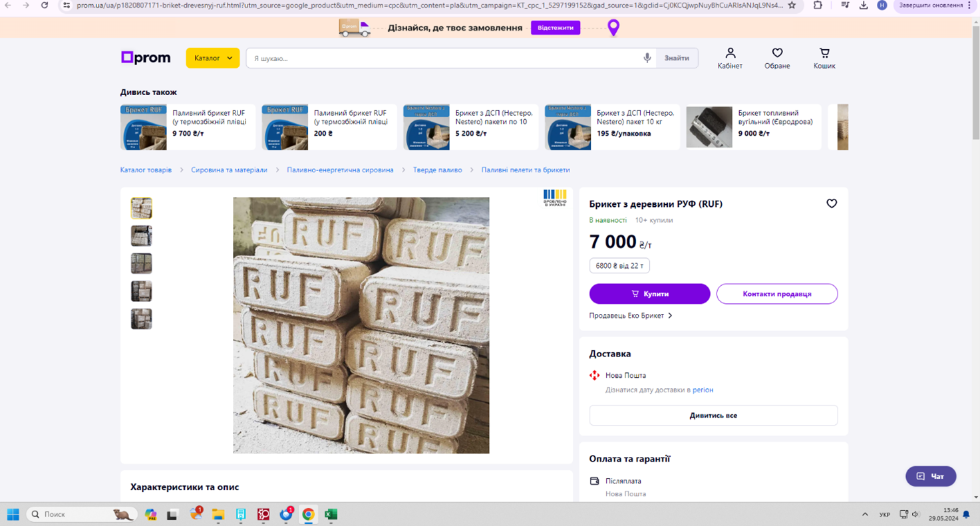Select fourth product thumbnail
The width and height of the screenshot is (980, 526).
(x=141, y=291)
